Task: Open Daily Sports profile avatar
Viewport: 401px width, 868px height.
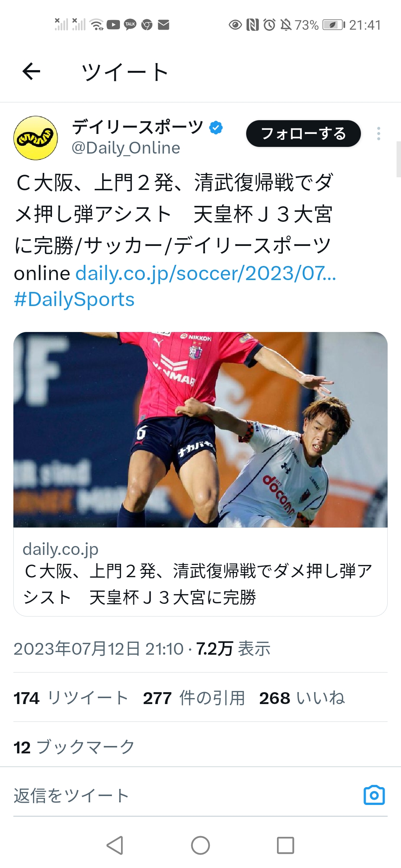Action: [x=36, y=138]
